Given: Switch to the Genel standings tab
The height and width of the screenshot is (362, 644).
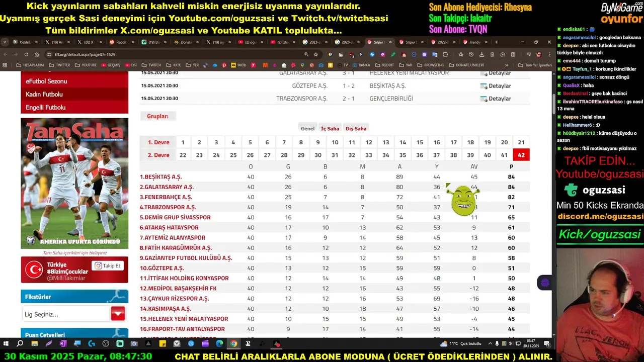Looking at the screenshot, I should 307,129.
